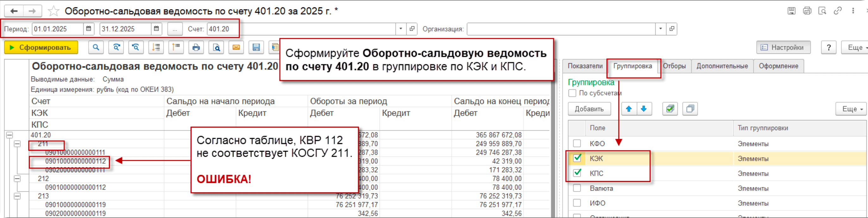Get link with chain icon
The image size is (868, 218).
point(838,11)
